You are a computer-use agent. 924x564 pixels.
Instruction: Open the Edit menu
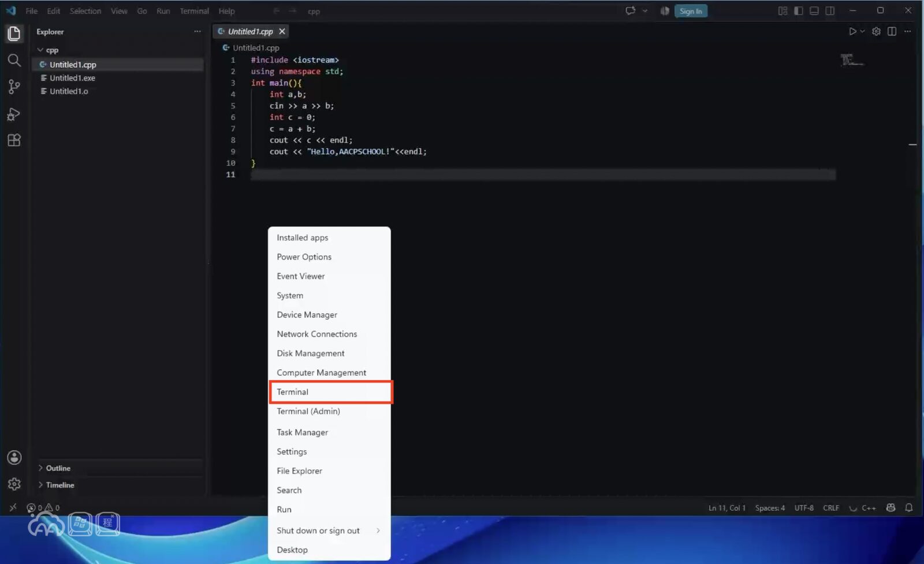[x=53, y=11]
